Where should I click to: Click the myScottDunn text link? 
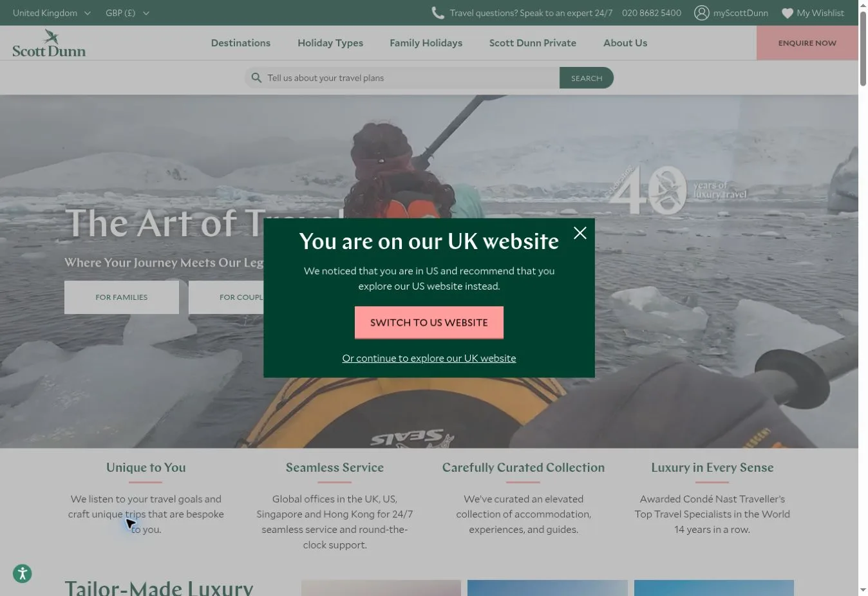741,13
